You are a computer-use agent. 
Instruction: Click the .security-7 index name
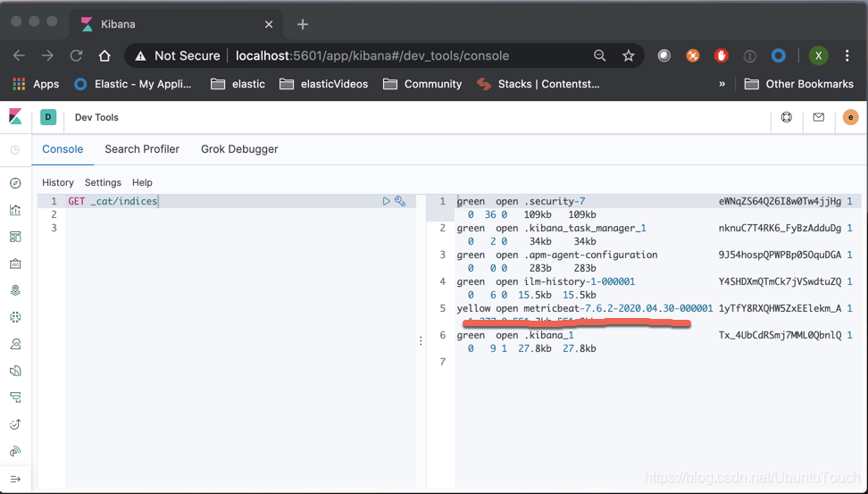555,201
